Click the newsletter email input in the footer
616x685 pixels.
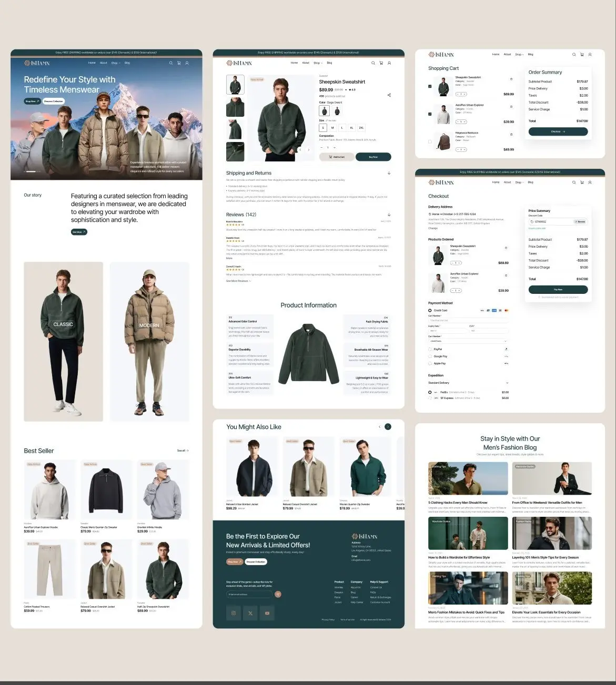(250, 594)
